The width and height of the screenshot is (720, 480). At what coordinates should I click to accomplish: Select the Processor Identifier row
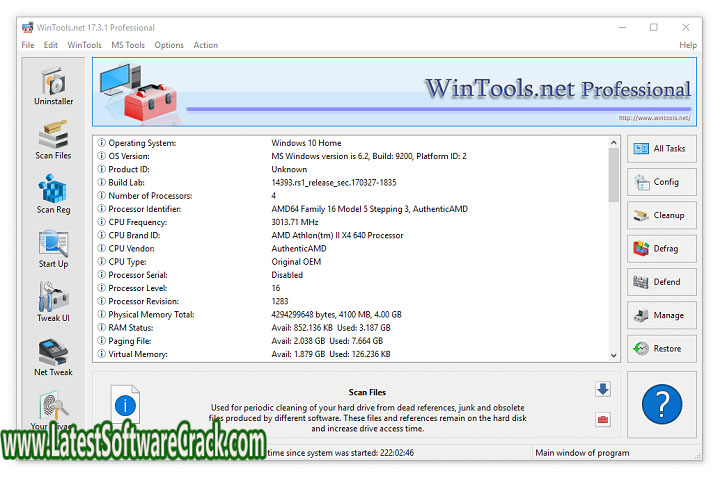pos(351,209)
